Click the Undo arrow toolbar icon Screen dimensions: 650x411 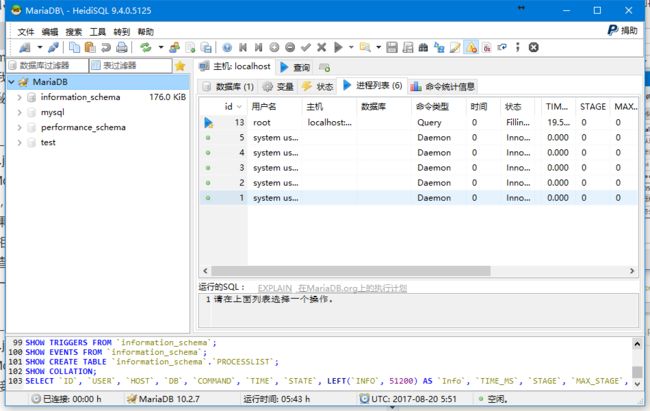[106, 47]
